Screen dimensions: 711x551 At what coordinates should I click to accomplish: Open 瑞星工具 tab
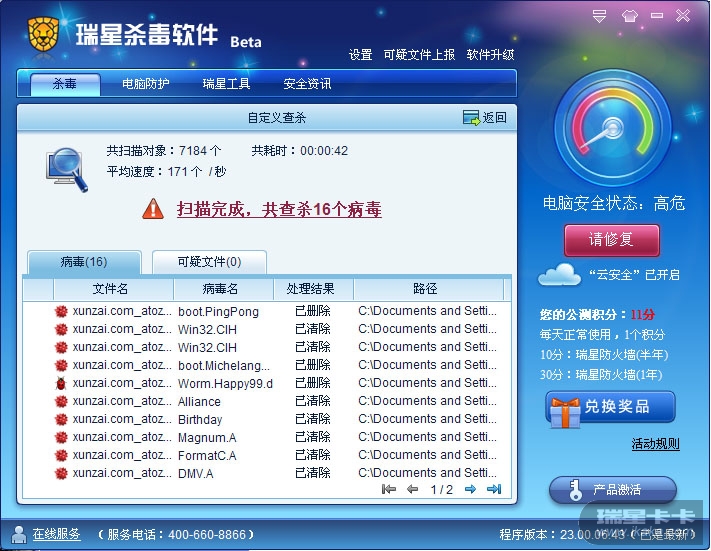[226, 84]
